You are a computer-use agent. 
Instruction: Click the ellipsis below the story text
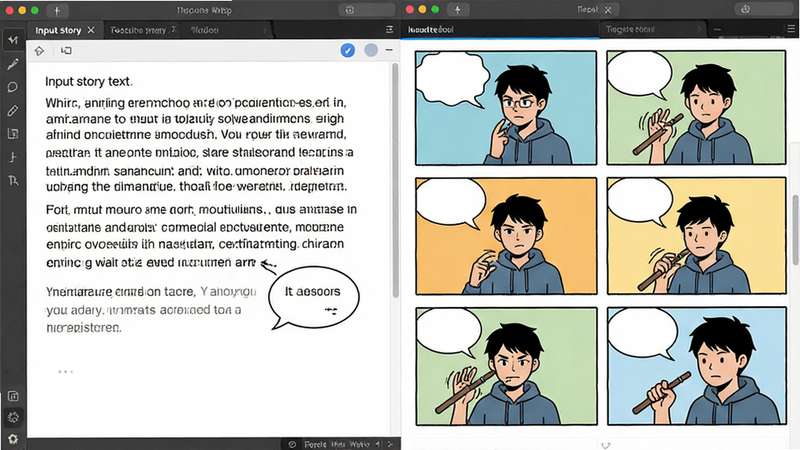(65, 371)
